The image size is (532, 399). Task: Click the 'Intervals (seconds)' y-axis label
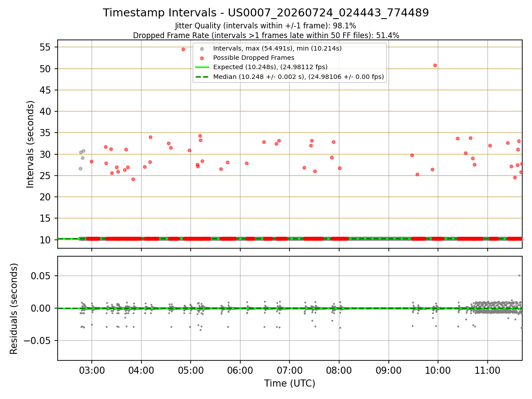[x=31, y=144]
